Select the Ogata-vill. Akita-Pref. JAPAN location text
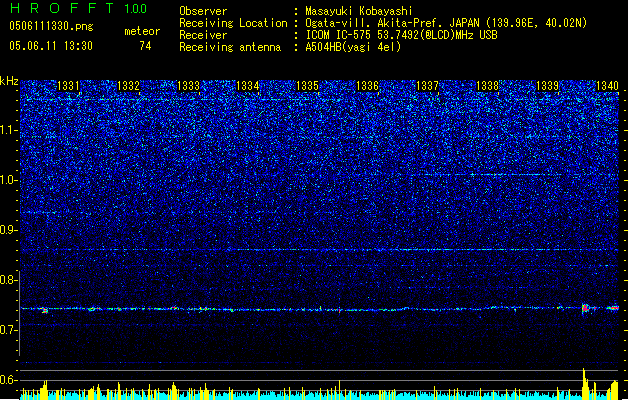Viewport: 629px width, 400px height. [446, 23]
